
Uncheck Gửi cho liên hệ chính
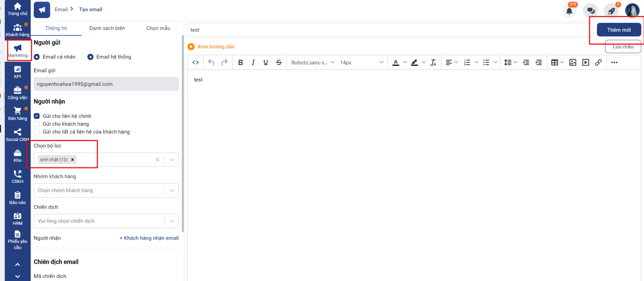tap(37, 116)
